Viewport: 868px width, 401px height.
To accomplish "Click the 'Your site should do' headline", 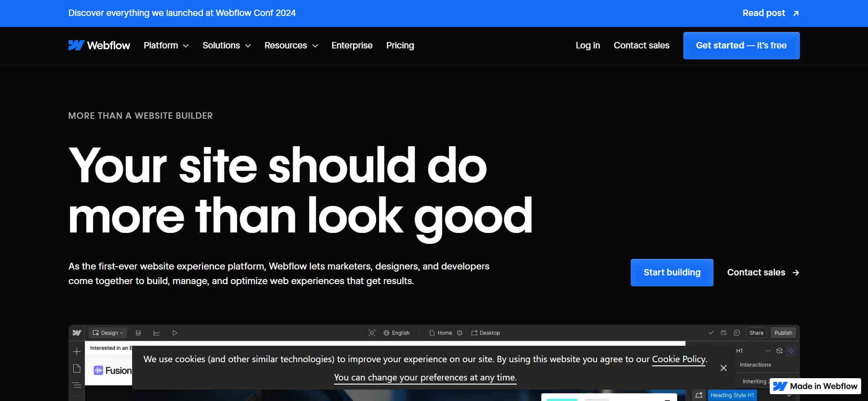I will coord(278,165).
